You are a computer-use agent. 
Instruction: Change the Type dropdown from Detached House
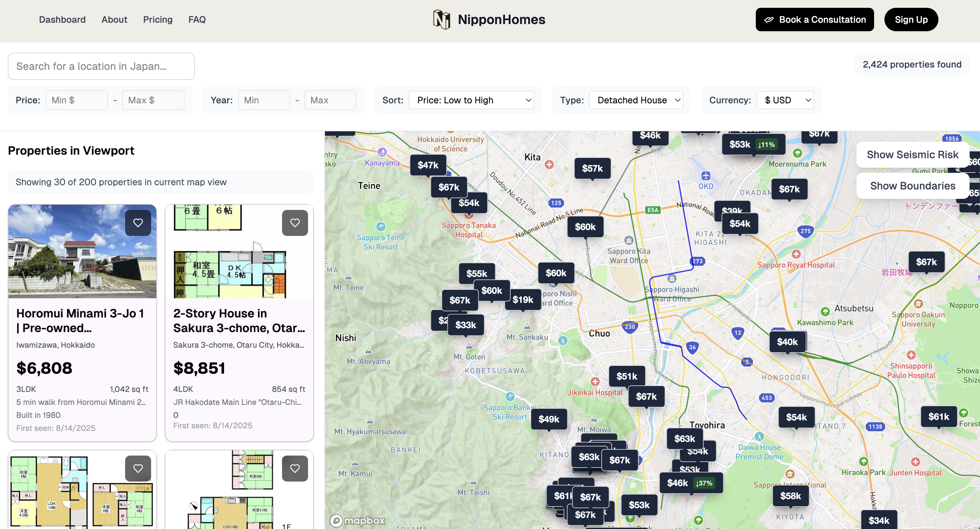point(636,100)
